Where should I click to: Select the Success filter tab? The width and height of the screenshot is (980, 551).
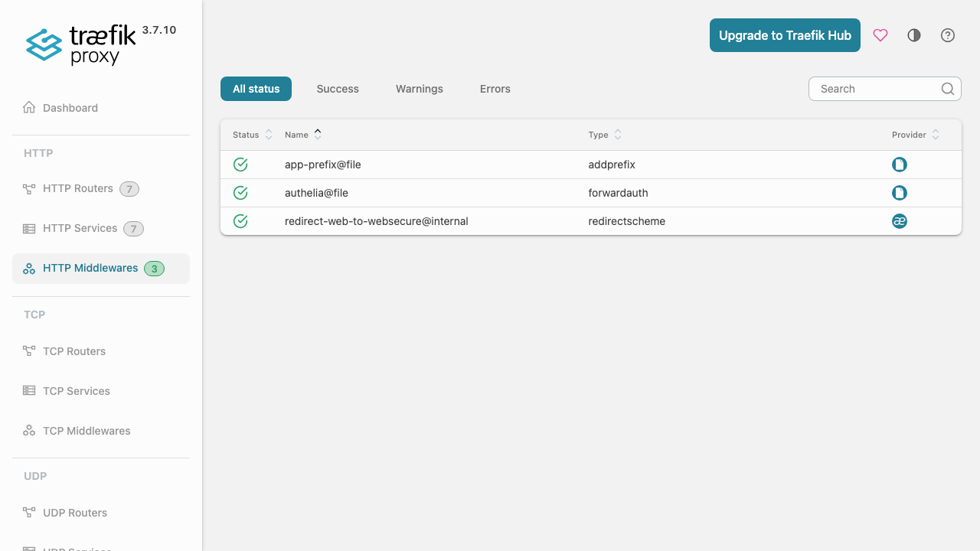pyautogui.click(x=338, y=89)
